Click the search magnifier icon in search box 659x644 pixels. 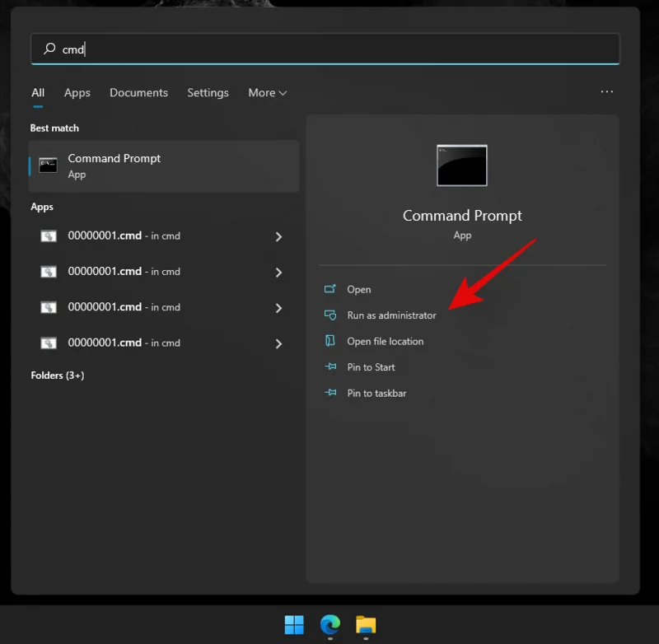click(x=48, y=49)
